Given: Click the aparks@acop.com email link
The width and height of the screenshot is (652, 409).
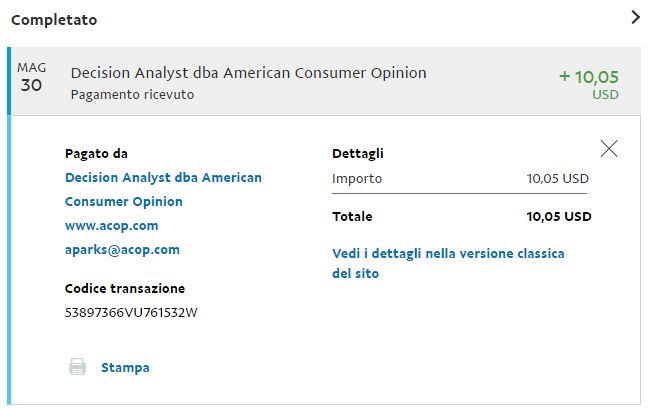Looking at the screenshot, I should click(x=122, y=250).
